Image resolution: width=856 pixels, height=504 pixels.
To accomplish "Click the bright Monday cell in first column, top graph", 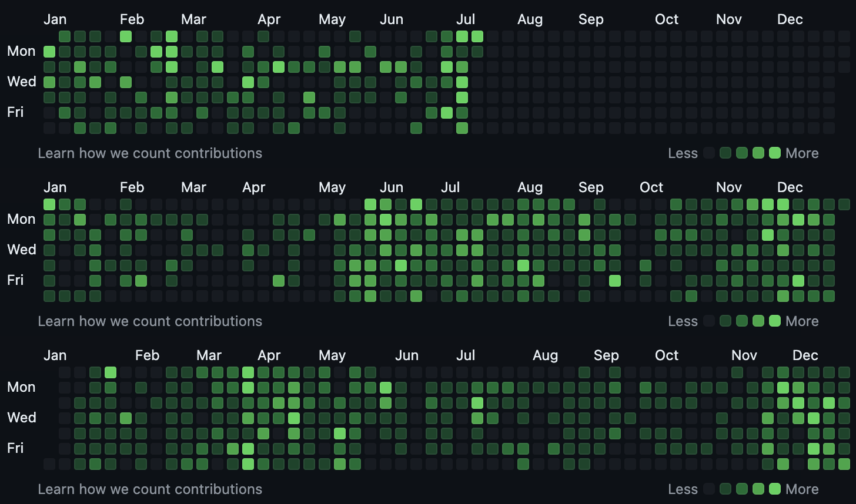I will point(49,52).
